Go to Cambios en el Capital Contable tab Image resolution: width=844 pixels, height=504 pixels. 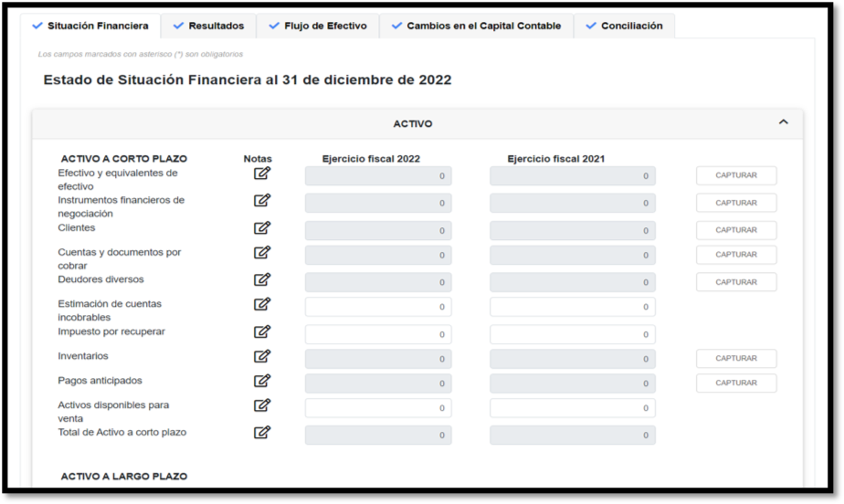pyautogui.click(x=476, y=26)
